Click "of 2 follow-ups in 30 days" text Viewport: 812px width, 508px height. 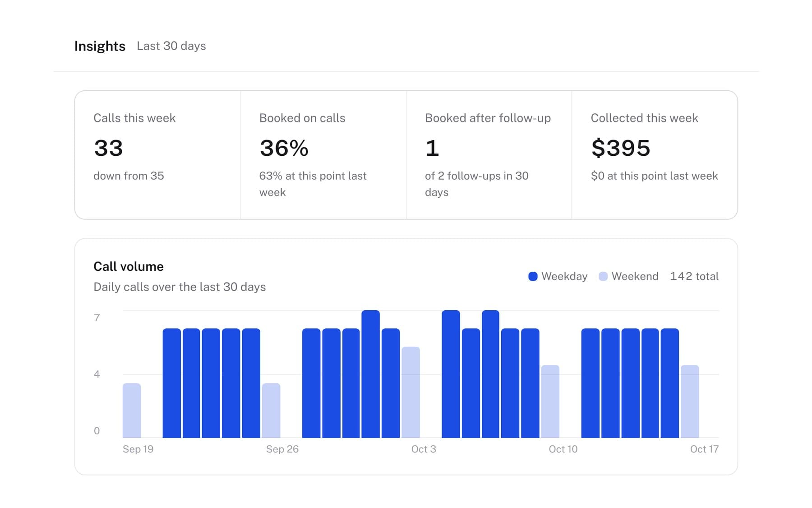coord(477,184)
